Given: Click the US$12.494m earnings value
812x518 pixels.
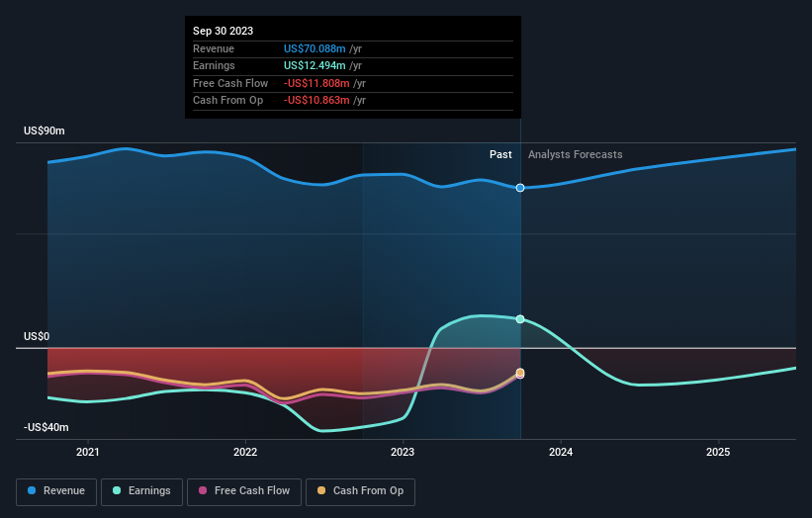Looking at the screenshot, I should 315,65.
